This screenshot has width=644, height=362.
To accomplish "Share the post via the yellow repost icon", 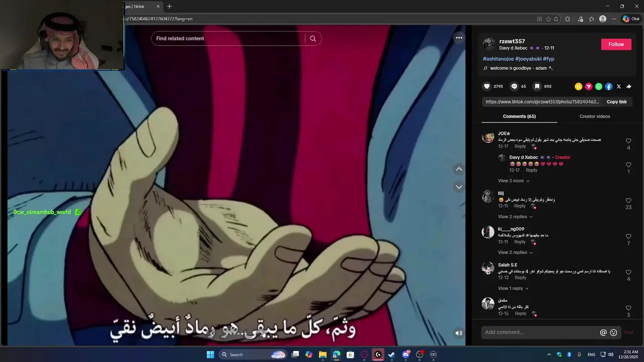I will pos(579,86).
